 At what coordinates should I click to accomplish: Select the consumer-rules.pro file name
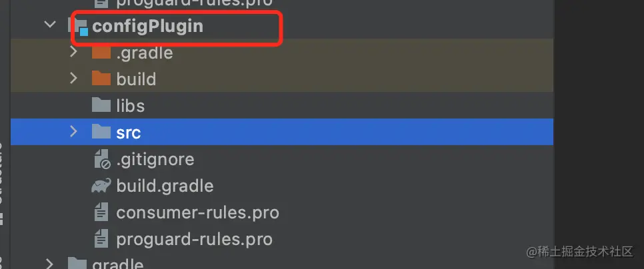tap(197, 212)
